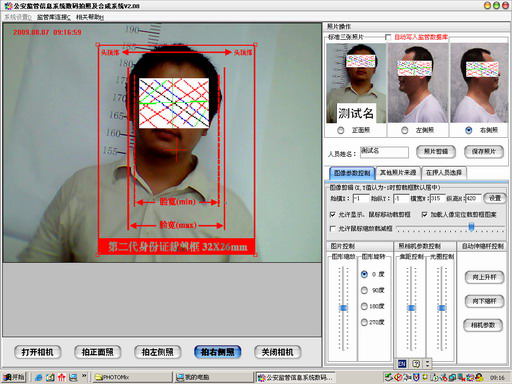Enable the 允许鼠标缩放裁减框 checkbox

coord(332,229)
